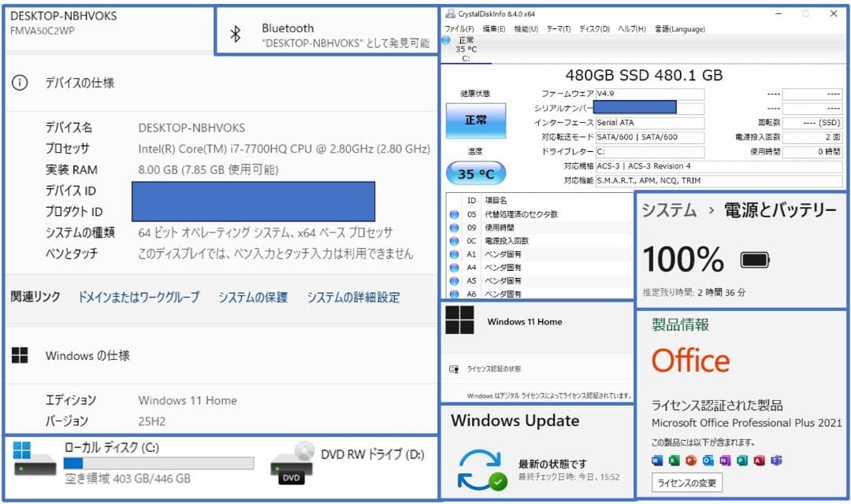Open Excel from the Office product icons
Viewport: 851px width, 504px height.
tap(675, 460)
